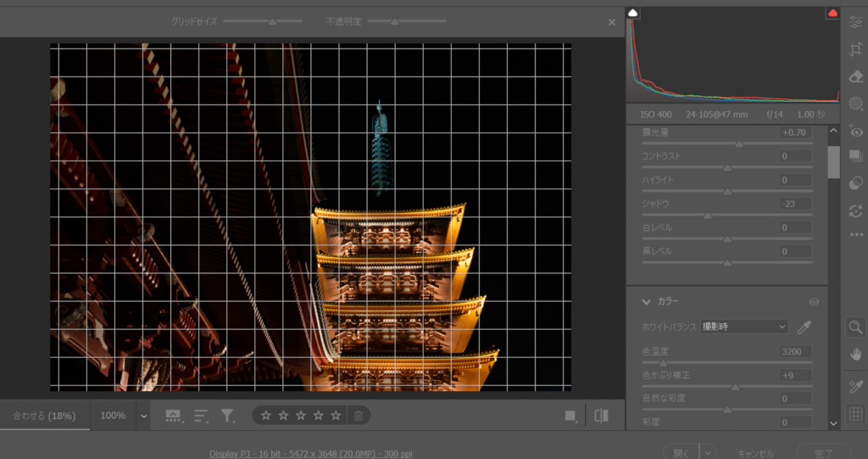This screenshot has height=459, width=868.
Task: Click the filter funnel icon
Action: (227, 415)
